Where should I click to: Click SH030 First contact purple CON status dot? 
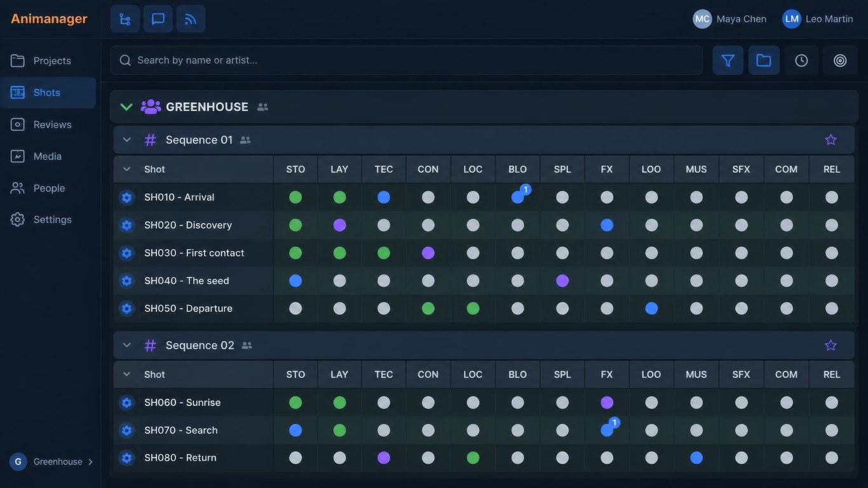(428, 254)
